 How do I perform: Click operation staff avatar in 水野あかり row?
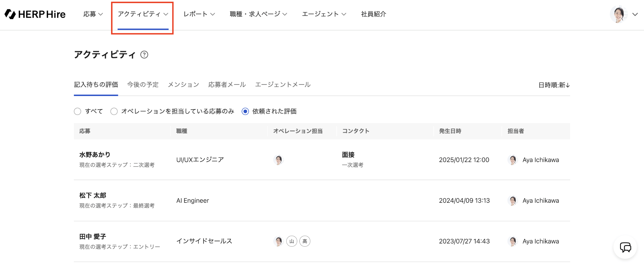[278, 160]
